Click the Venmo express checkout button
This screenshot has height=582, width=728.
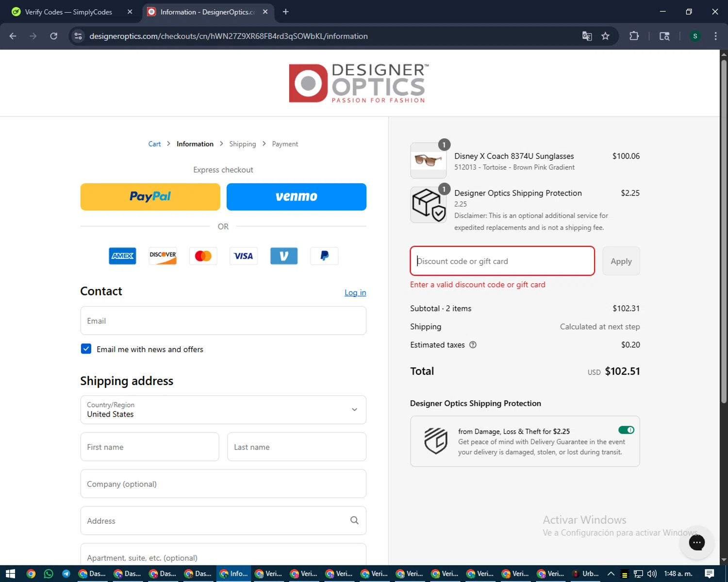[296, 196]
